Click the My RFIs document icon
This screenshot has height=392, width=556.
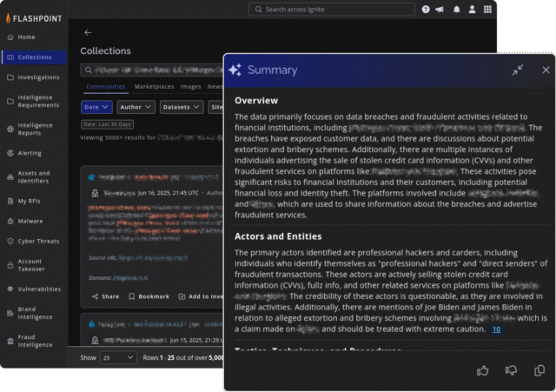pos(10,201)
